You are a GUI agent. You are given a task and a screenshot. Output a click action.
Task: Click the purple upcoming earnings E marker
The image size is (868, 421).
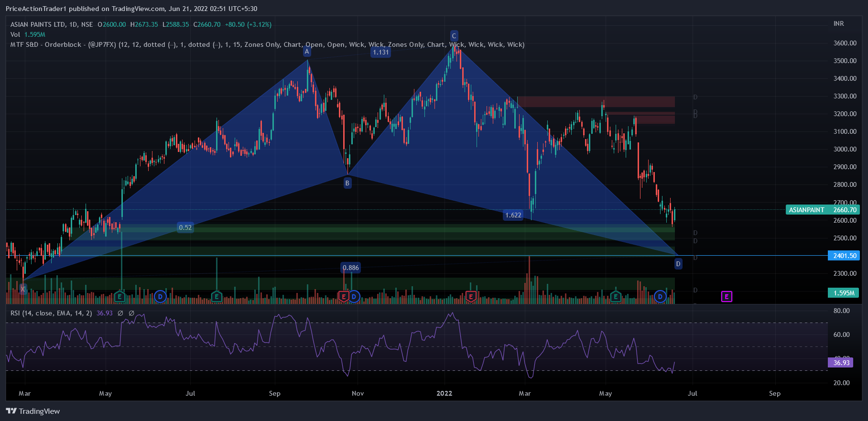(727, 297)
